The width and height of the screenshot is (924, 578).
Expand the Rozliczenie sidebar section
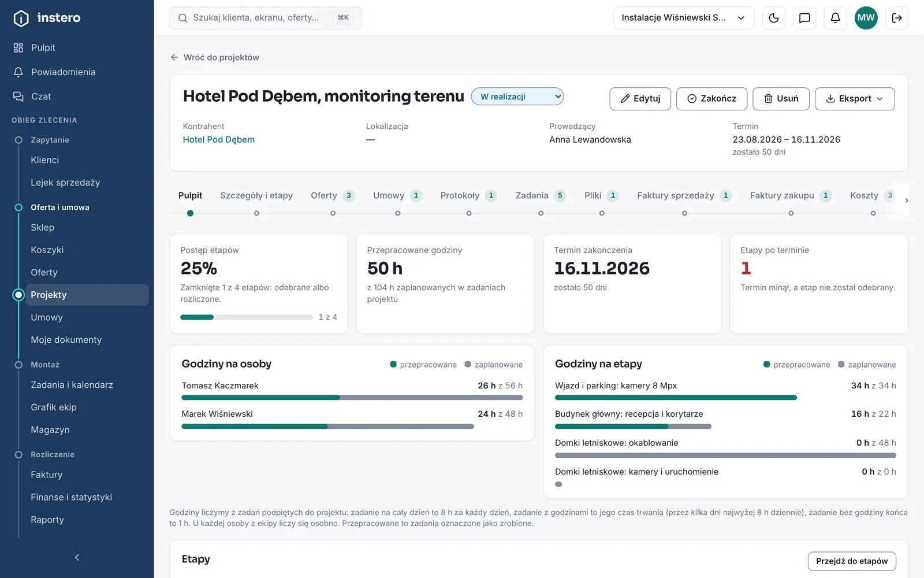click(53, 454)
